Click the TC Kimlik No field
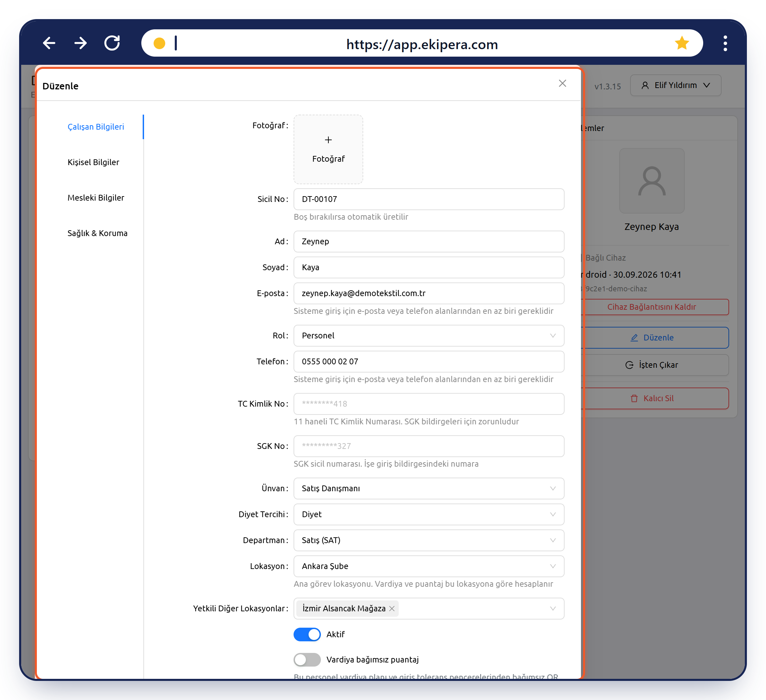766x700 pixels. (x=429, y=404)
